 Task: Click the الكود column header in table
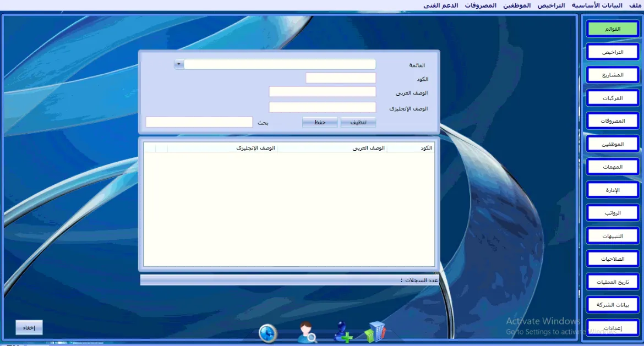[x=410, y=148]
